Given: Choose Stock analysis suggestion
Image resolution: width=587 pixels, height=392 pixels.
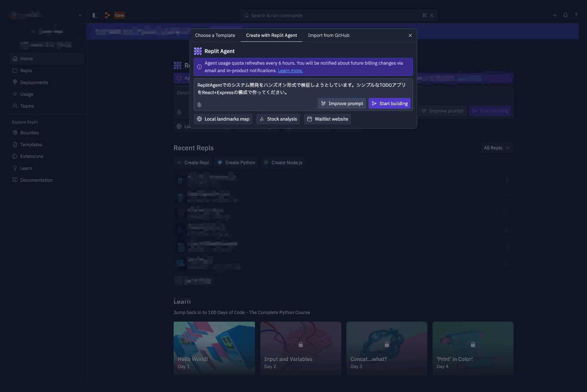Looking at the screenshot, I should (x=278, y=119).
